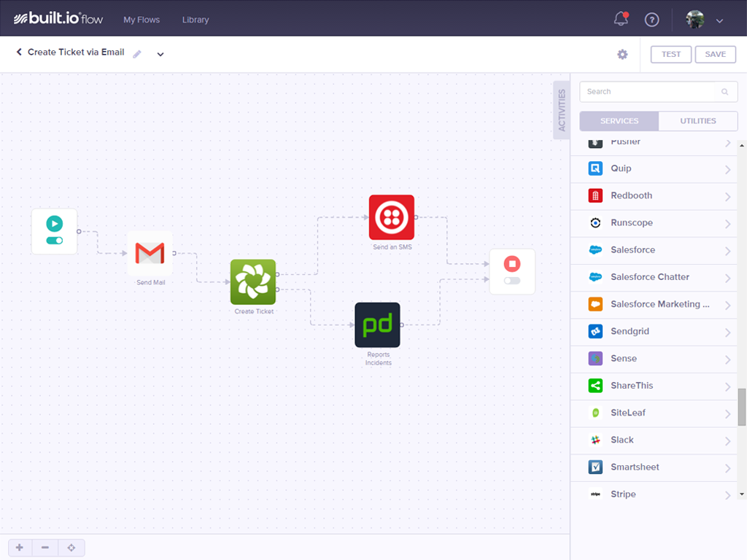
Task: Click the services Search input field
Action: (651, 92)
